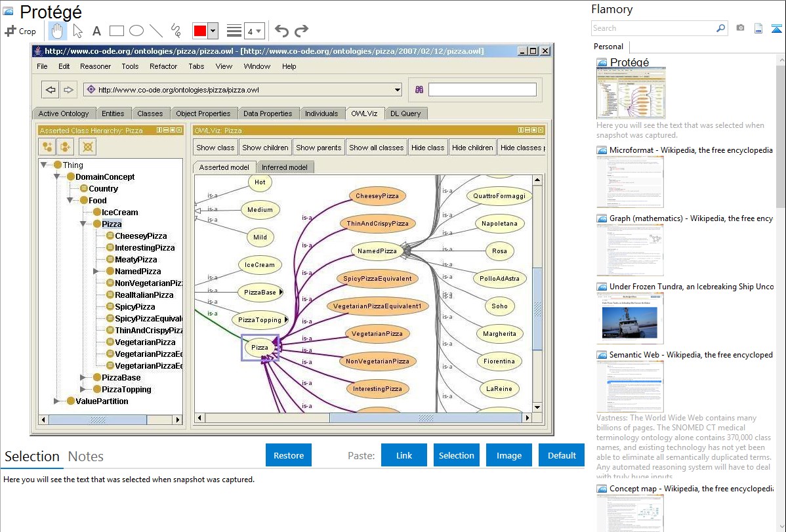Expand the PizzaBase tree node
This screenshot has height=532, width=786.
(83, 378)
